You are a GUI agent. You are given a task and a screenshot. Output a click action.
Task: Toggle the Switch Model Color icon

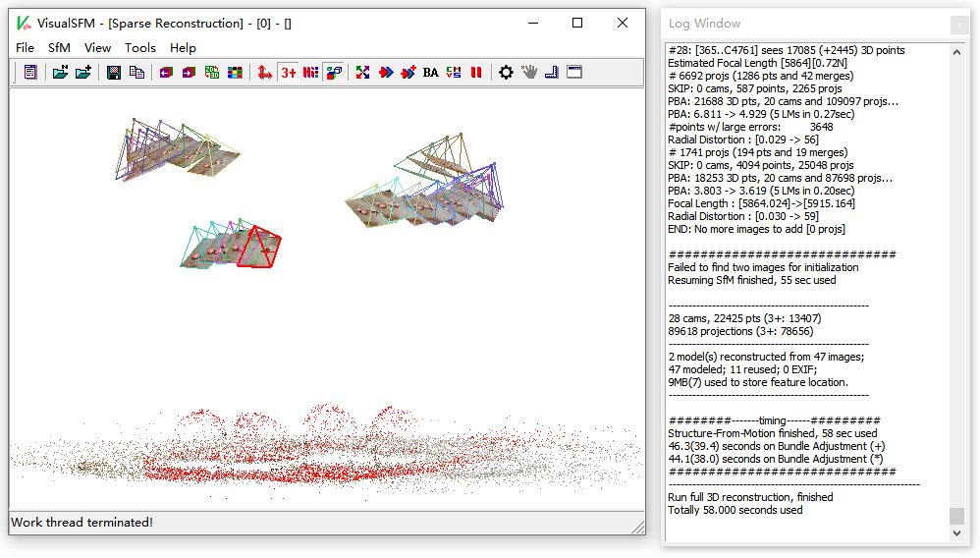[x=335, y=73]
